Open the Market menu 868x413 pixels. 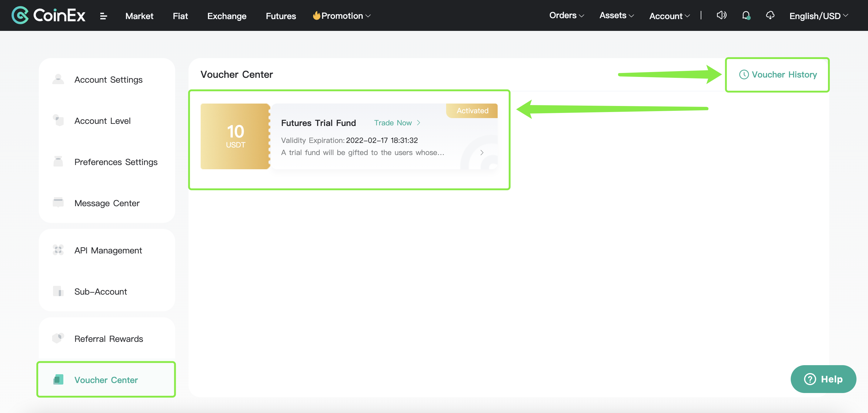pyautogui.click(x=139, y=16)
